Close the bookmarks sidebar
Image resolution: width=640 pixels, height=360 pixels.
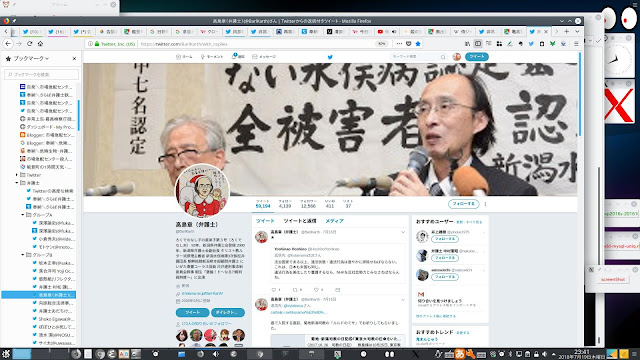pyautogui.click(x=74, y=59)
